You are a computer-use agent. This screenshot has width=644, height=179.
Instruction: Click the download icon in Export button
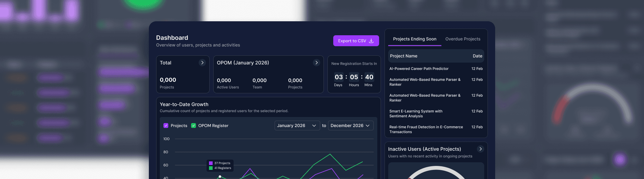click(371, 41)
